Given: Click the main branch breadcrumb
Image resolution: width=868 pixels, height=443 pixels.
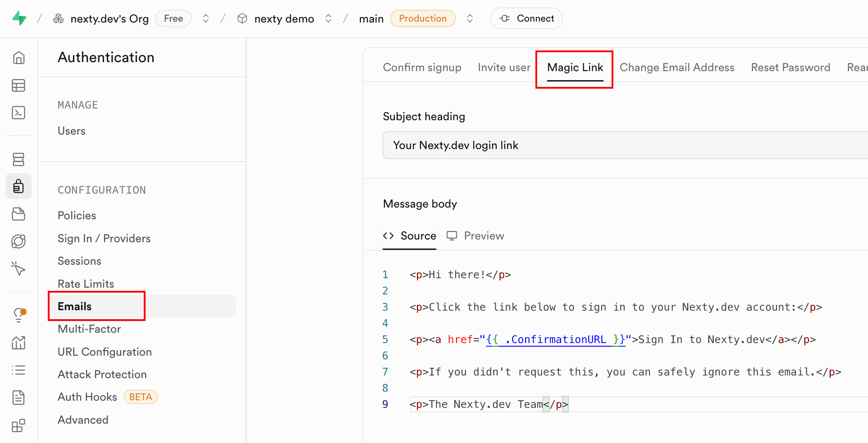Looking at the screenshot, I should coord(371,18).
